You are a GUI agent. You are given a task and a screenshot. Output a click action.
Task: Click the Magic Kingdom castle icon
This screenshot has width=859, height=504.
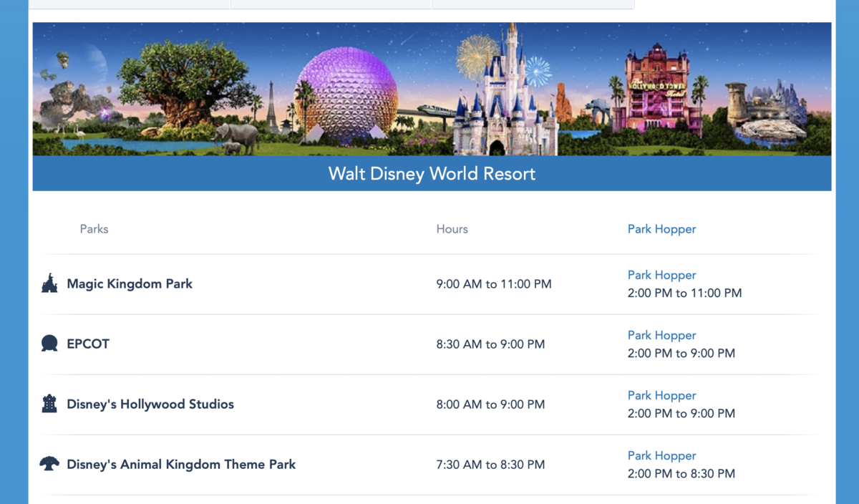[x=49, y=283]
